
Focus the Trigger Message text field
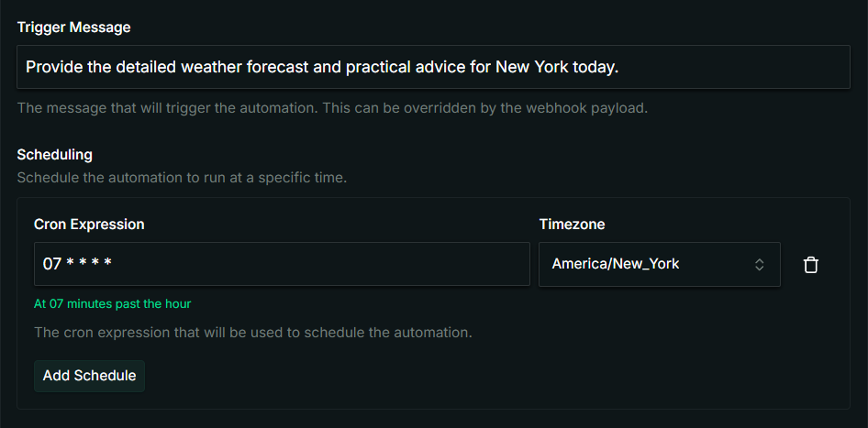[x=734, y=68]
